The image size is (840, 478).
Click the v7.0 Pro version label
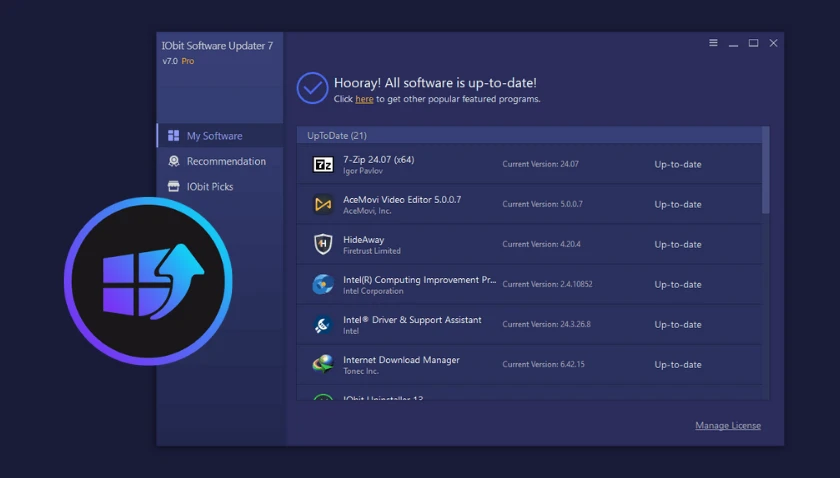[x=178, y=61]
